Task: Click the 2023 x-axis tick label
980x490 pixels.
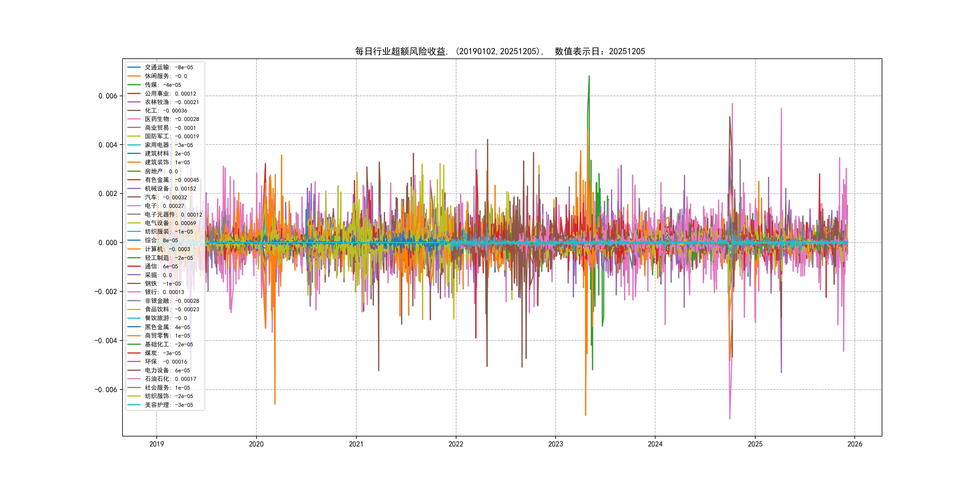Action: (x=555, y=444)
